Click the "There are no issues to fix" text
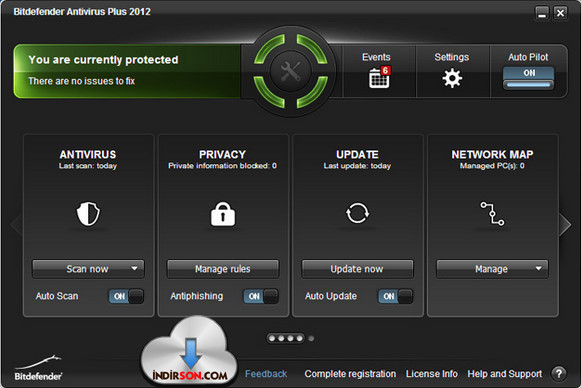Screen dimensions: 581x388 (82, 81)
